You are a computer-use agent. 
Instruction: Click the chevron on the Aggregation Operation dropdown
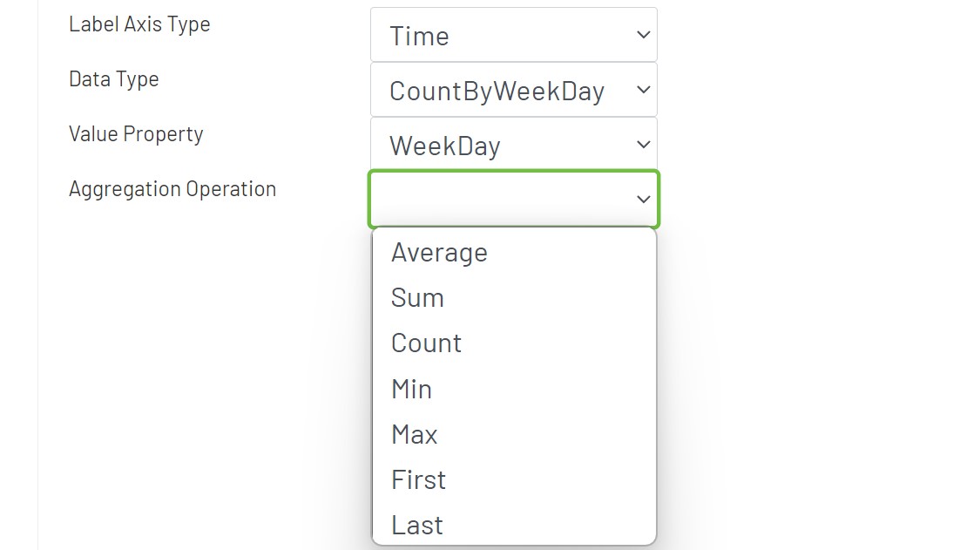(x=643, y=199)
